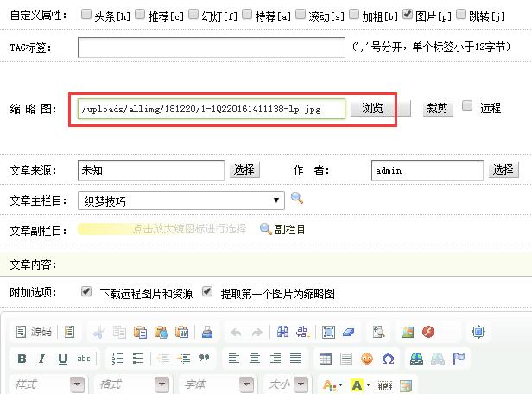
Task: Open the 大小 font size dropdown
Action: tap(287, 384)
